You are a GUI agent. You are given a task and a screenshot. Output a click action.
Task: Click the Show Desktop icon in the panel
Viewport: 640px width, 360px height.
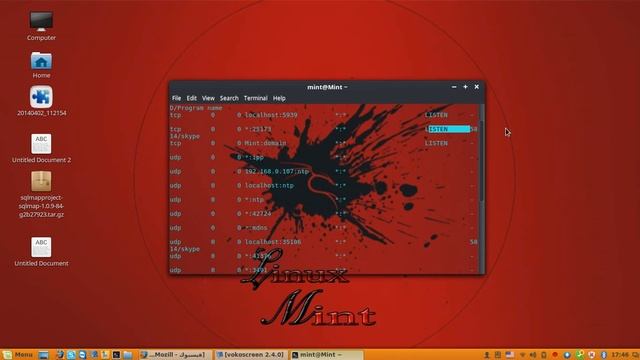44,355
